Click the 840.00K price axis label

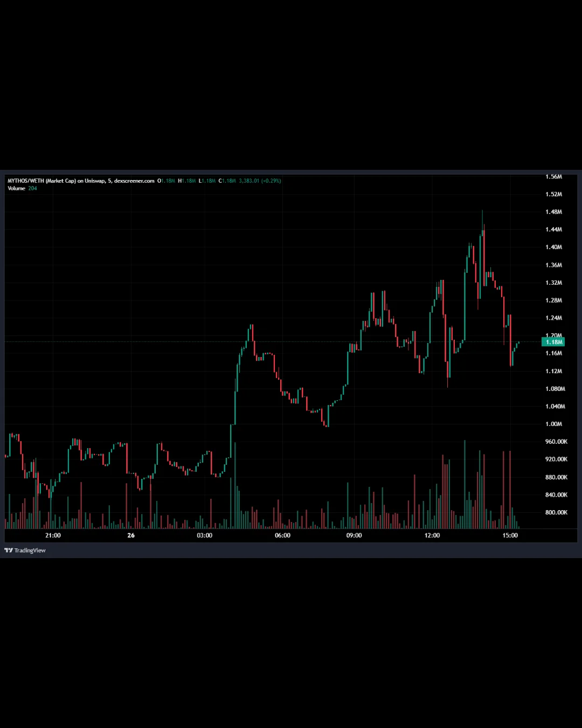click(x=556, y=495)
